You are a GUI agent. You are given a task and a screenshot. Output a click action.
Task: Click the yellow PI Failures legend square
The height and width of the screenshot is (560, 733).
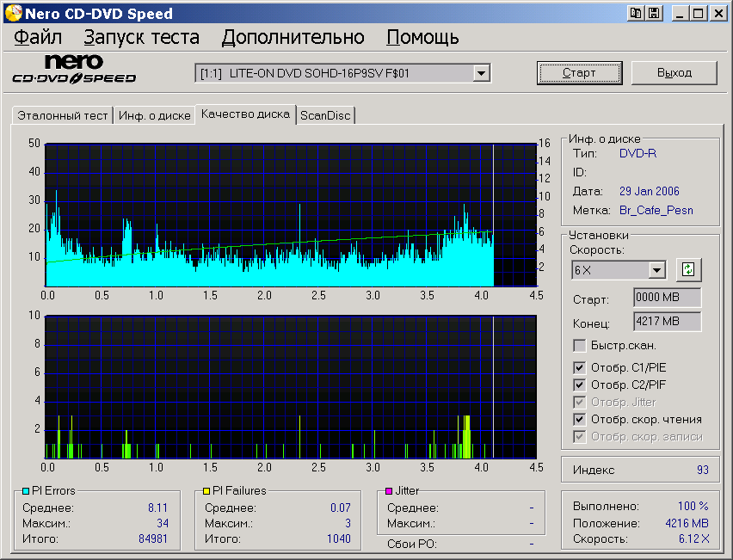206,491
